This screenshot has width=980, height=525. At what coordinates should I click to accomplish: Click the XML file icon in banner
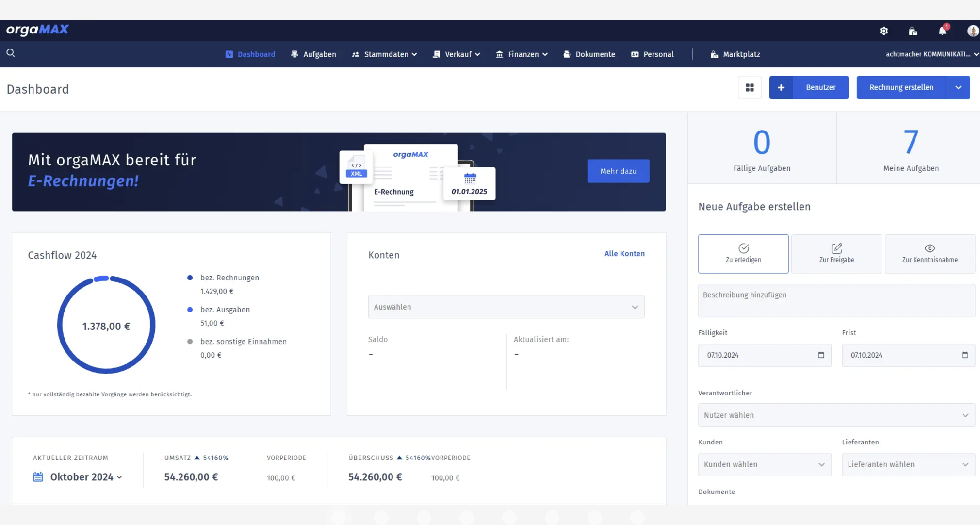click(x=357, y=167)
